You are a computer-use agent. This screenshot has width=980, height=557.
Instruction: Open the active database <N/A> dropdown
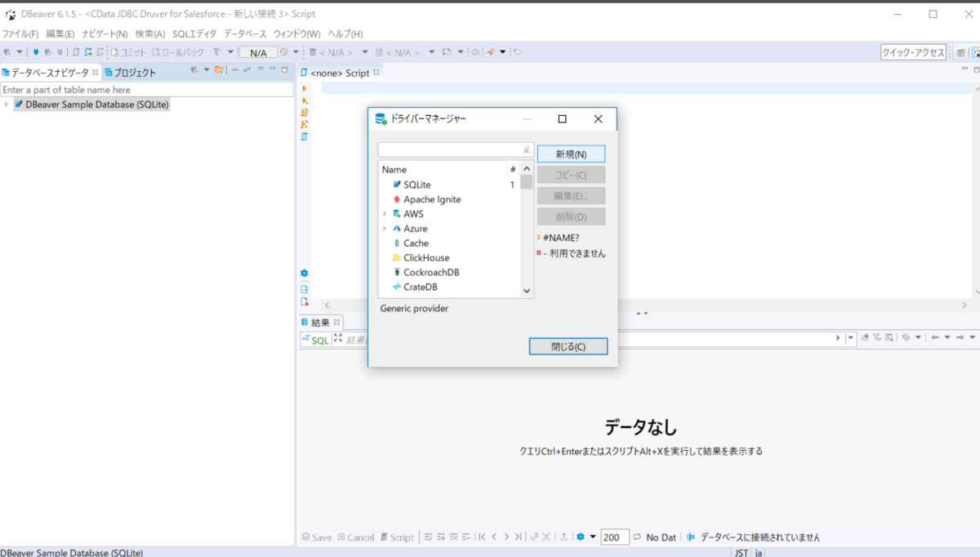coord(365,52)
